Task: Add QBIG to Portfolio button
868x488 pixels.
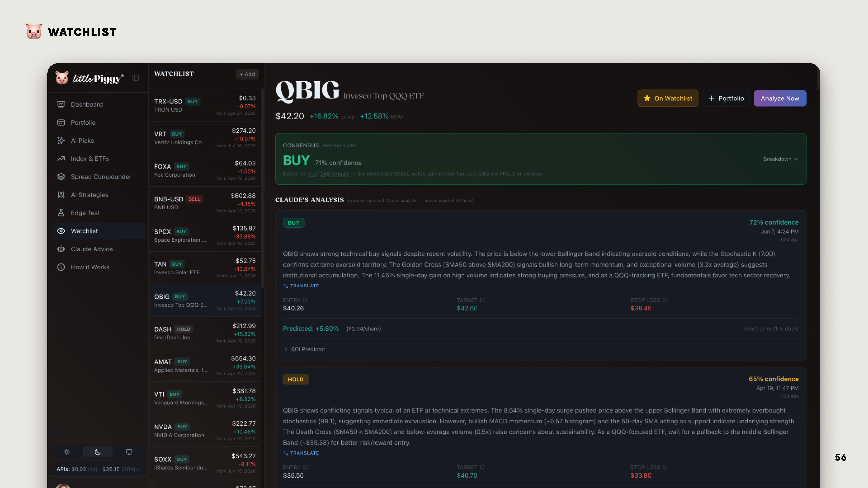Action: (726, 98)
